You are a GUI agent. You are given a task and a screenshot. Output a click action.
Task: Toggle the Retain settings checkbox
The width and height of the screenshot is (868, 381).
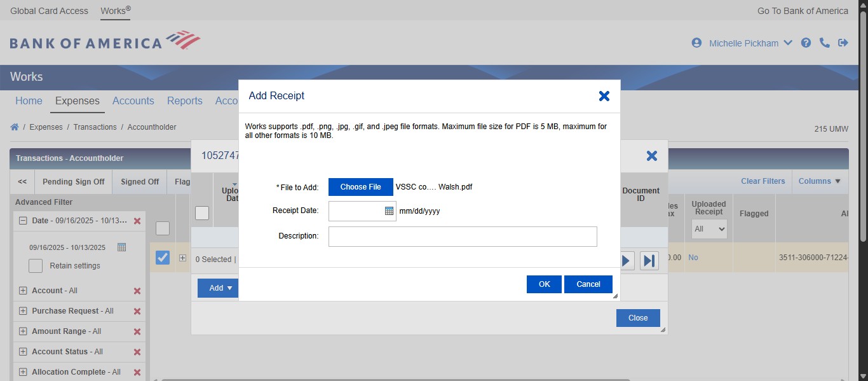36,265
